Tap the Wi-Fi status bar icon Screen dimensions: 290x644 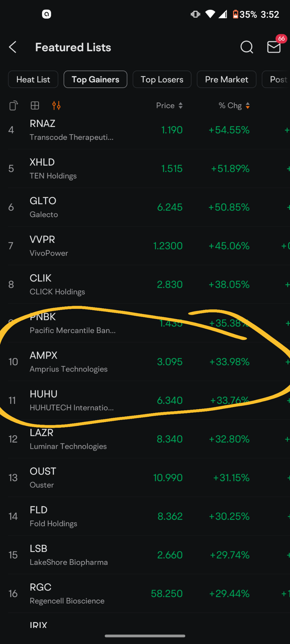pos(210,14)
